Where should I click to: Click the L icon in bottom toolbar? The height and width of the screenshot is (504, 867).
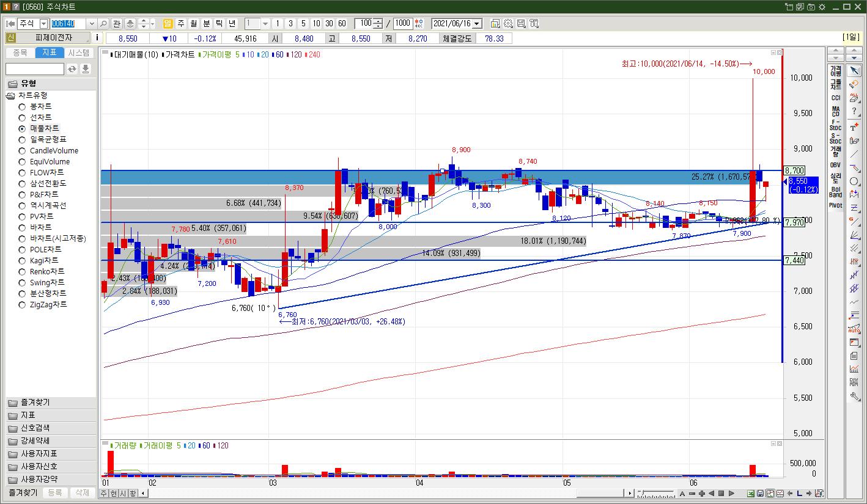click(799, 493)
